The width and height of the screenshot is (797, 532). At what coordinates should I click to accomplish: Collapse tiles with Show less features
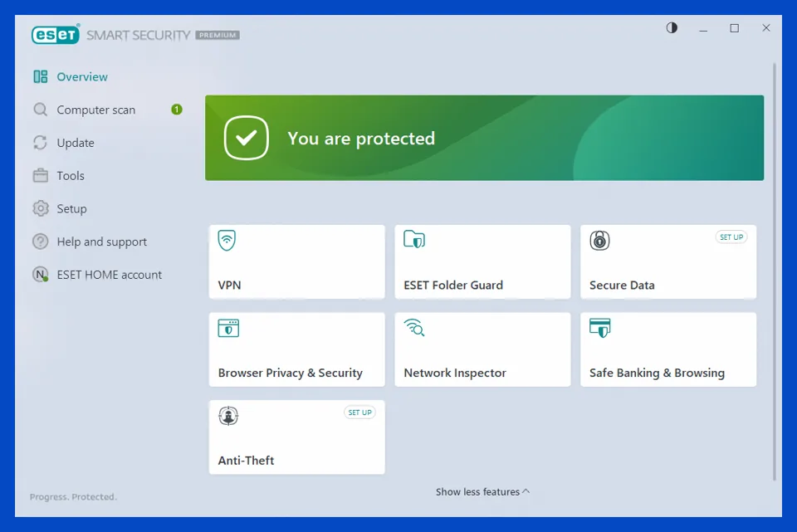[482, 492]
